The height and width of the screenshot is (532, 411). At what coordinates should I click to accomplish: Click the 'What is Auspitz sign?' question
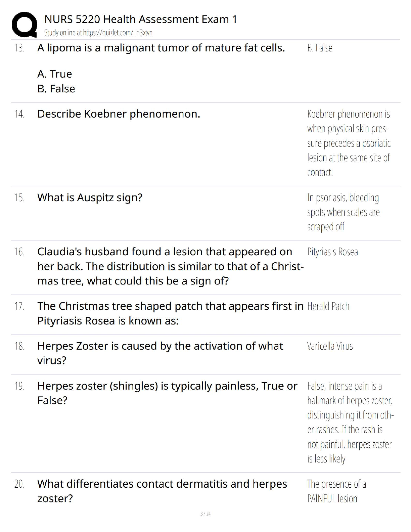click(90, 197)
